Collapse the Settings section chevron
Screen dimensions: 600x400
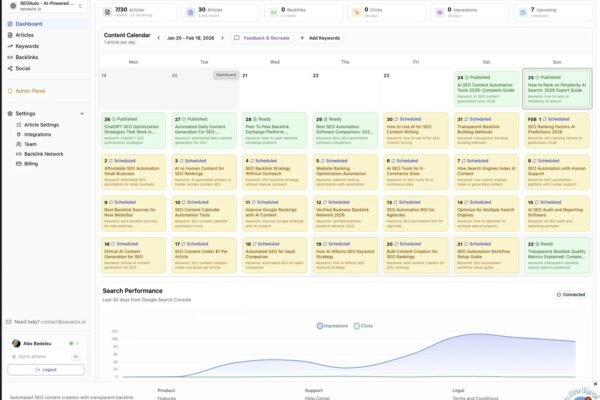pos(82,114)
